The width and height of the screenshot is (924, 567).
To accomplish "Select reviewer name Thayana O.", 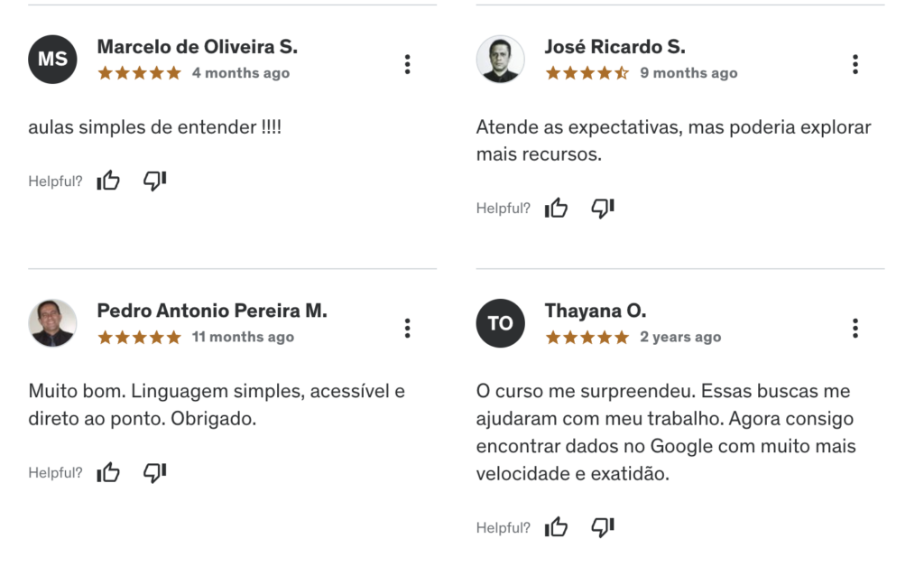I will click(x=596, y=311).
